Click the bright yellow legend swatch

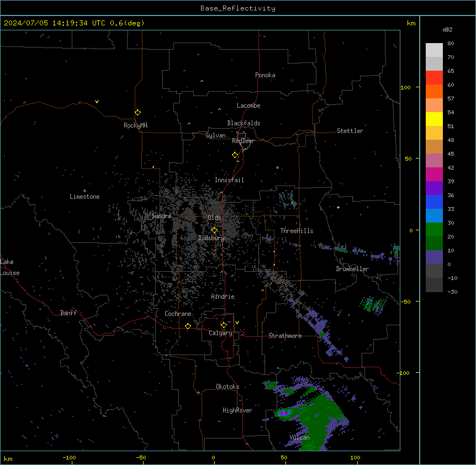[x=434, y=119]
